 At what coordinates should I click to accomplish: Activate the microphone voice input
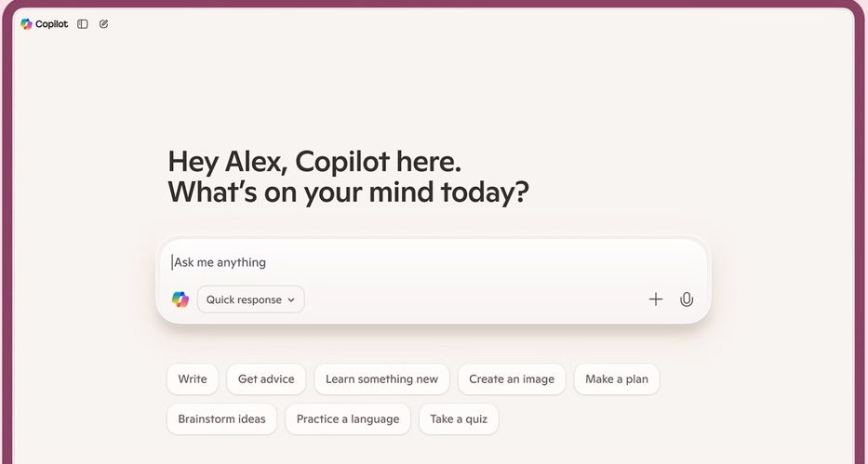(687, 299)
